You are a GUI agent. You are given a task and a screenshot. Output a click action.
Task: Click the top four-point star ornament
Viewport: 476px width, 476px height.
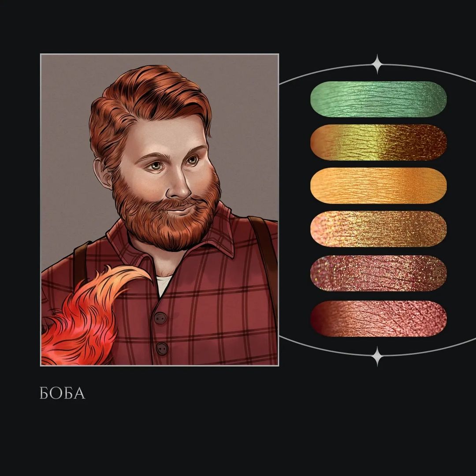pos(377,64)
